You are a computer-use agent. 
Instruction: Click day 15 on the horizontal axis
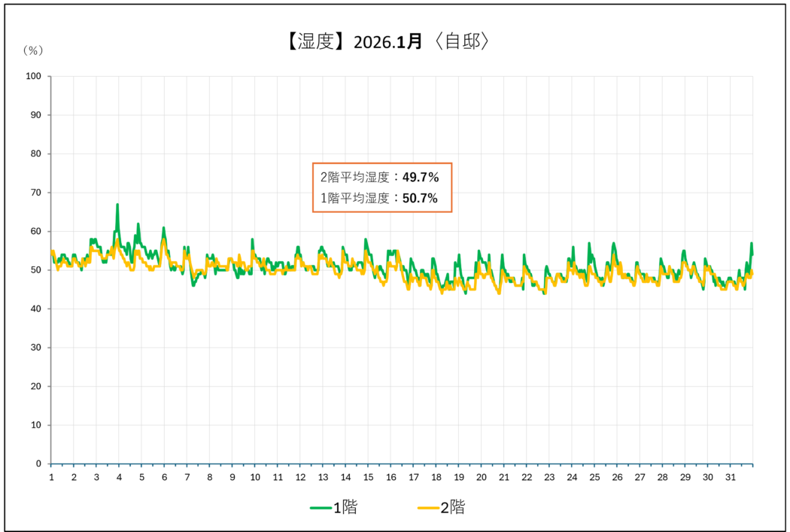368,478
